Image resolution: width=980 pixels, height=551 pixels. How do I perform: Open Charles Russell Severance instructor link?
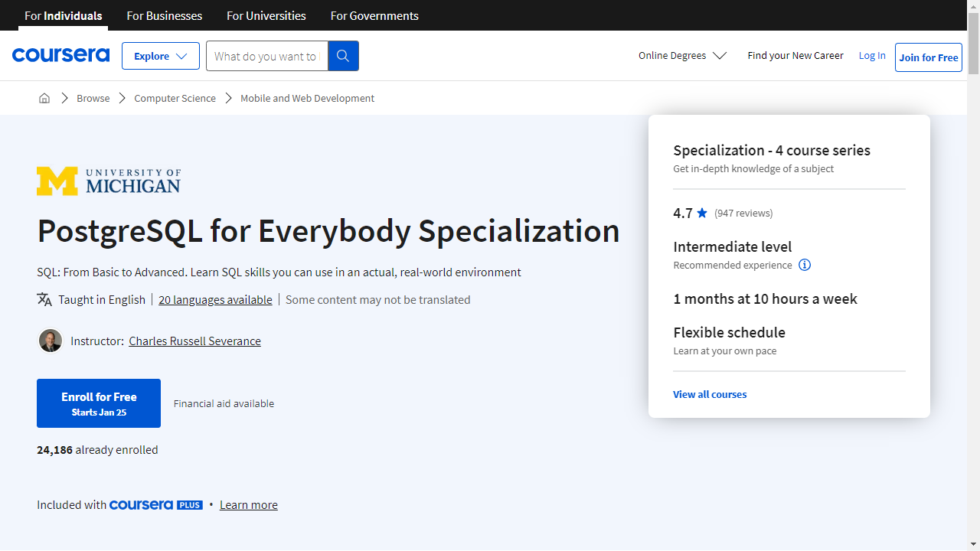pyautogui.click(x=194, y=341)
